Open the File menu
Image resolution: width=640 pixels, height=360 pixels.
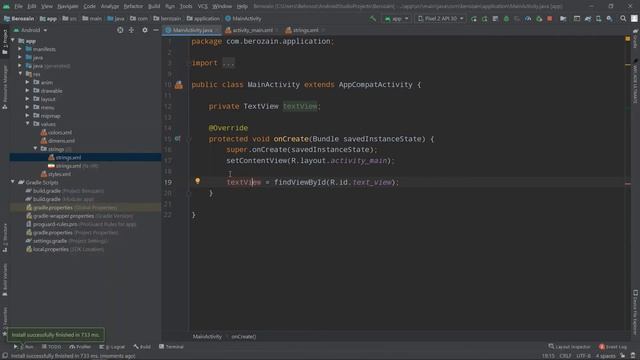tap(18, 7)
